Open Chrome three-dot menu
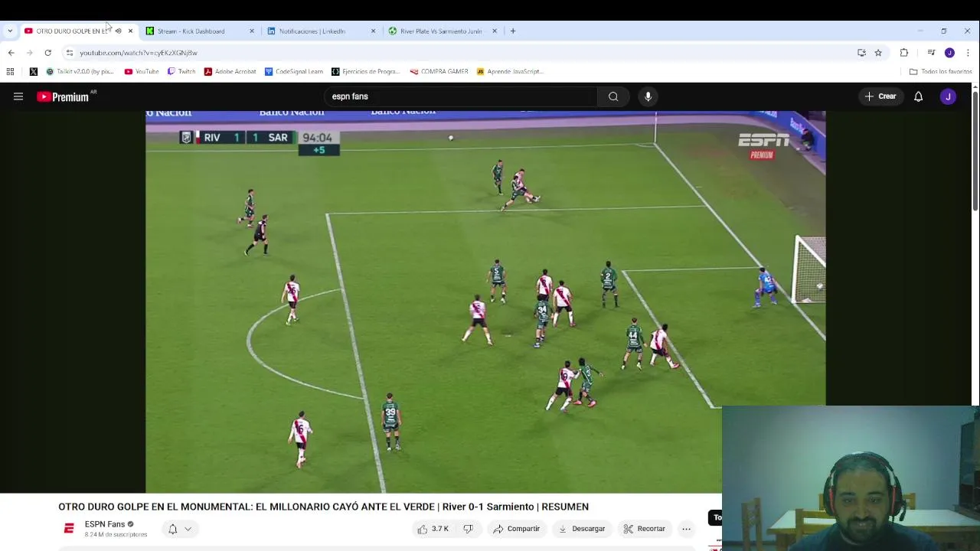Screen dimensions: 980x551 [x=968, y=53]
